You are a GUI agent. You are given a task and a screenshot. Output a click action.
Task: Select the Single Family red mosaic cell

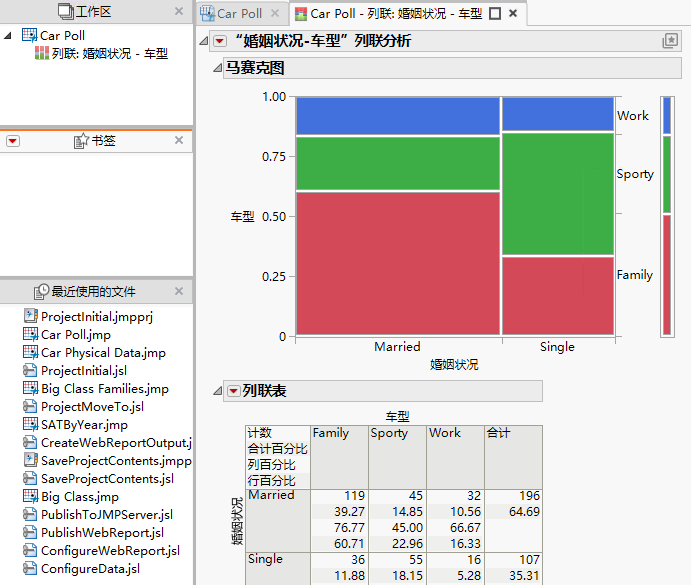click(x=558, y=296)
